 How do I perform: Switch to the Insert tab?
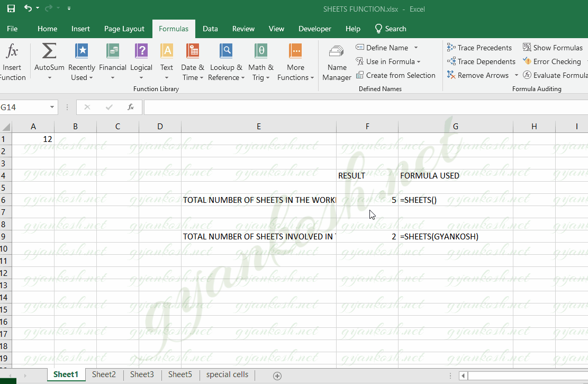(x=80, y=29)
